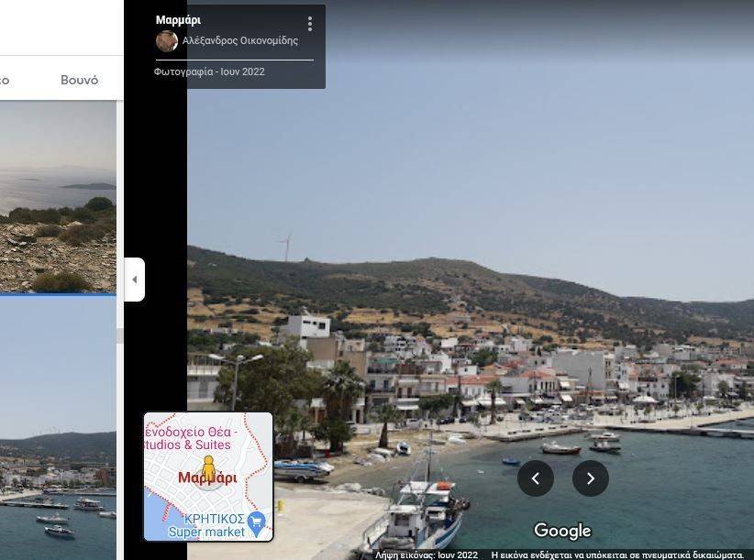The image size is (754, 560).
Task: Click the 'Λήψη εικόνας: Ιουν 2022' footer text
Action: 427,555
